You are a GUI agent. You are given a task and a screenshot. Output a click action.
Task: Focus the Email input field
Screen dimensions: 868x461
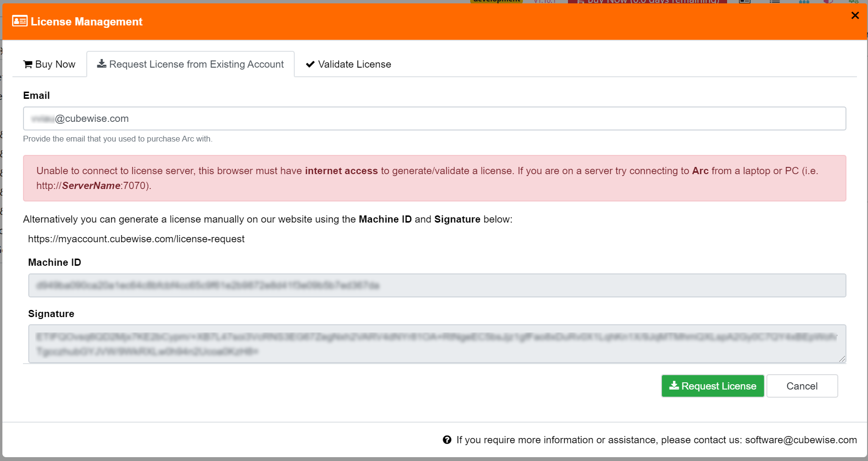pos(434,118)
